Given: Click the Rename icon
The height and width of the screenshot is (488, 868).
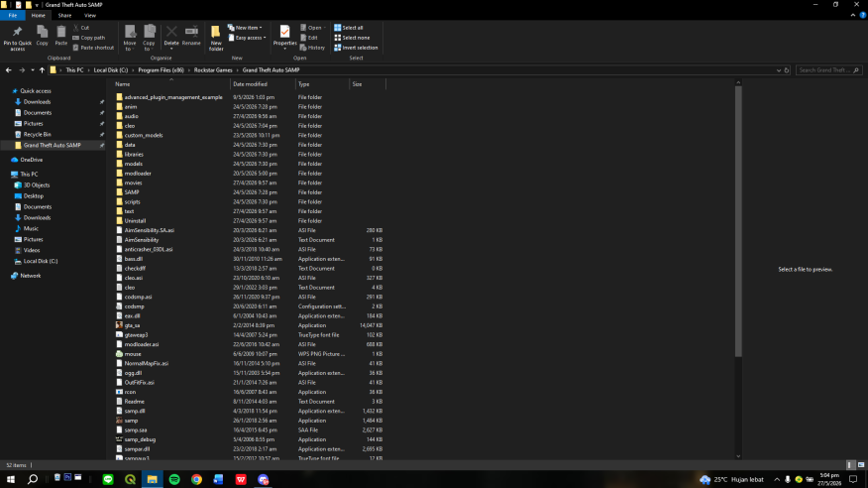Looking at the screenshot, I should (191, 36).
